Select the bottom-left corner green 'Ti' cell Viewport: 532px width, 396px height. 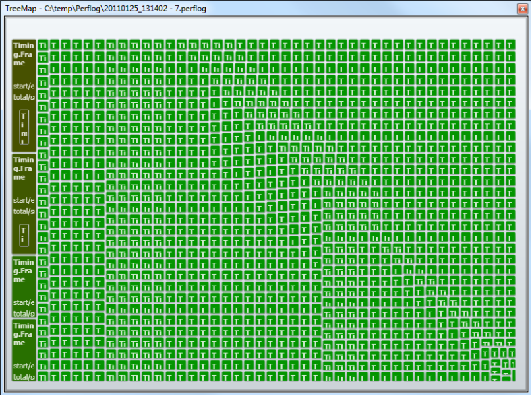pyautogui.click(x=42, y=376)
